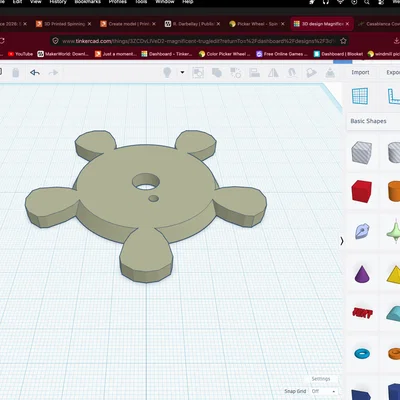
Task: Open the History menu
Action: click(58, 2)
